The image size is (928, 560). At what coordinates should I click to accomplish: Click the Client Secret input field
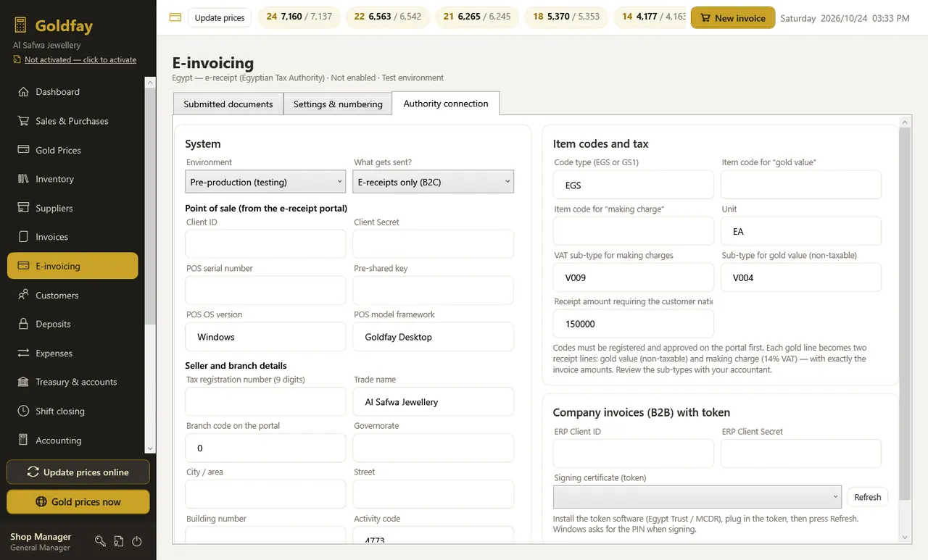(x=434, y=244)
